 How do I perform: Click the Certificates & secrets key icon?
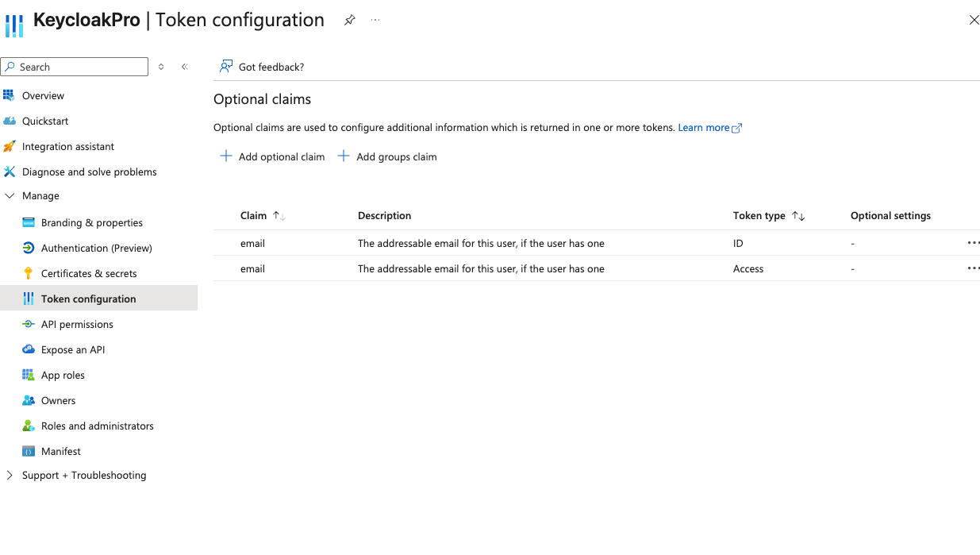pyautogui.click(x=29, y=273)
